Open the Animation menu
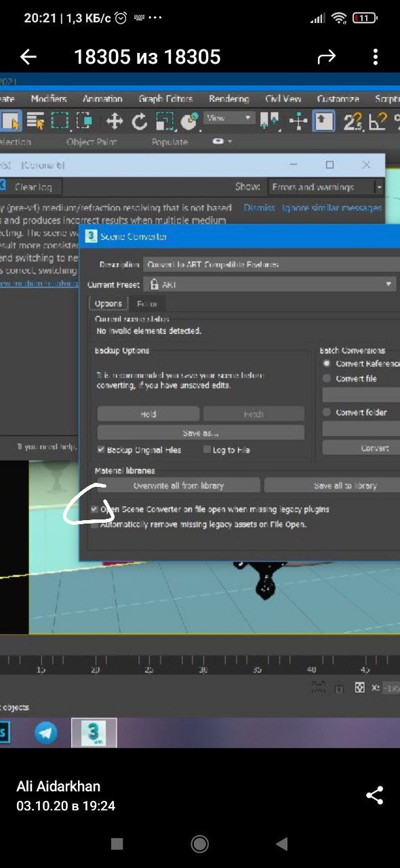Viewport: 400px width, 868px height. point(102,99)
